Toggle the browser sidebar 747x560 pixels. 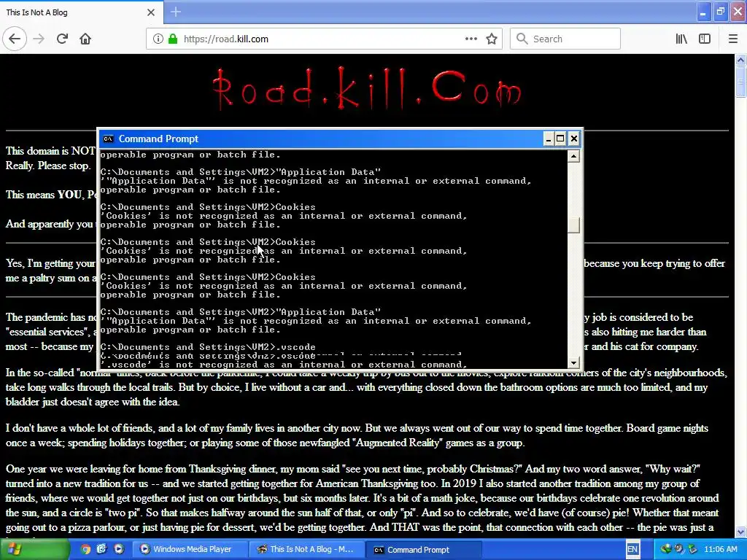coord(705,39)
